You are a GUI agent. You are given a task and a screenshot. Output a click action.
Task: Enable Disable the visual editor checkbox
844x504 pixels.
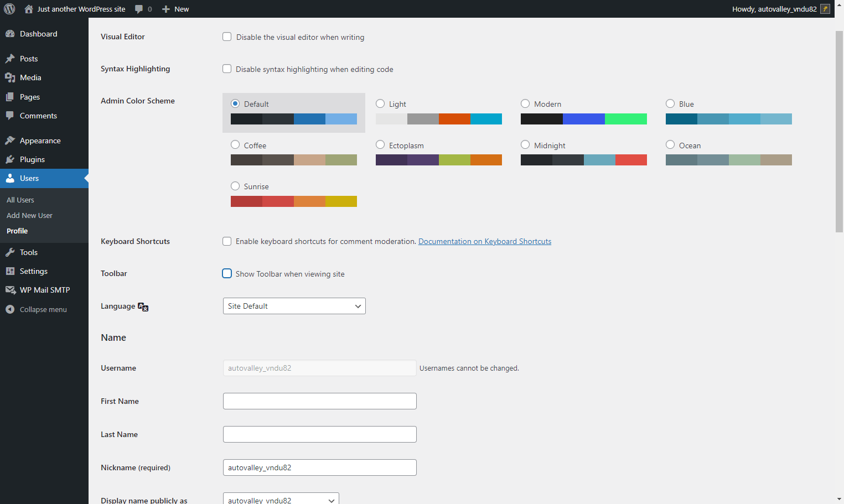227,37
